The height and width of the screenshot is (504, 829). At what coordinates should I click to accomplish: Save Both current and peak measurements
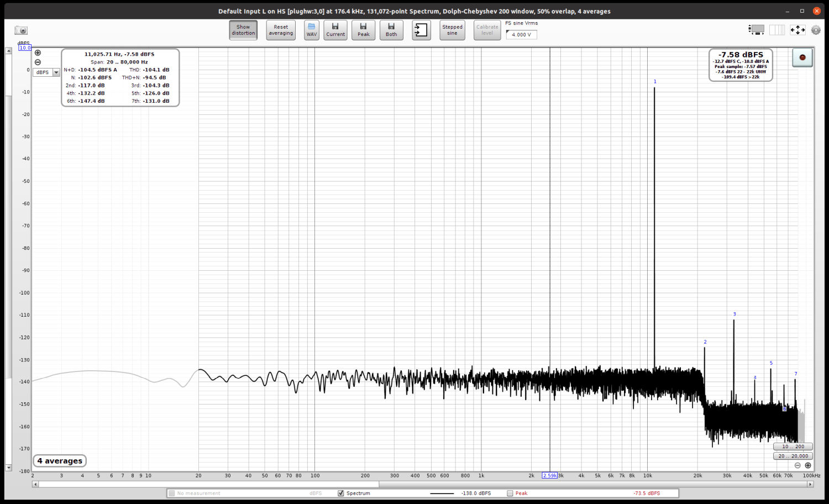391,30
